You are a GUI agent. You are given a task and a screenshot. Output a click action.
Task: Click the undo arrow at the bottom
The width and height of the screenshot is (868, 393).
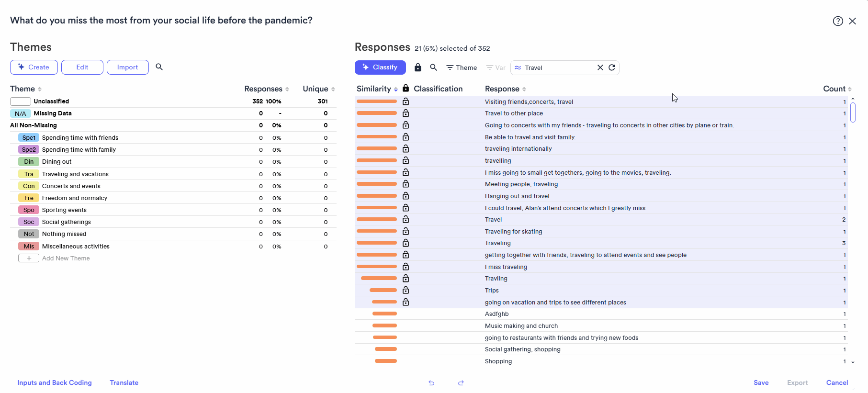click(x=431, y=383)
